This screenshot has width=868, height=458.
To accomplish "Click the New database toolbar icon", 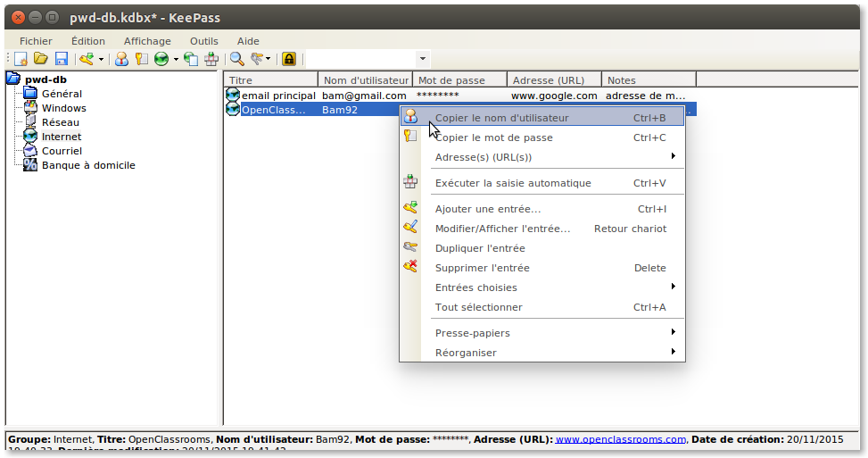I will pyautogui.click(x=21, y=59).
